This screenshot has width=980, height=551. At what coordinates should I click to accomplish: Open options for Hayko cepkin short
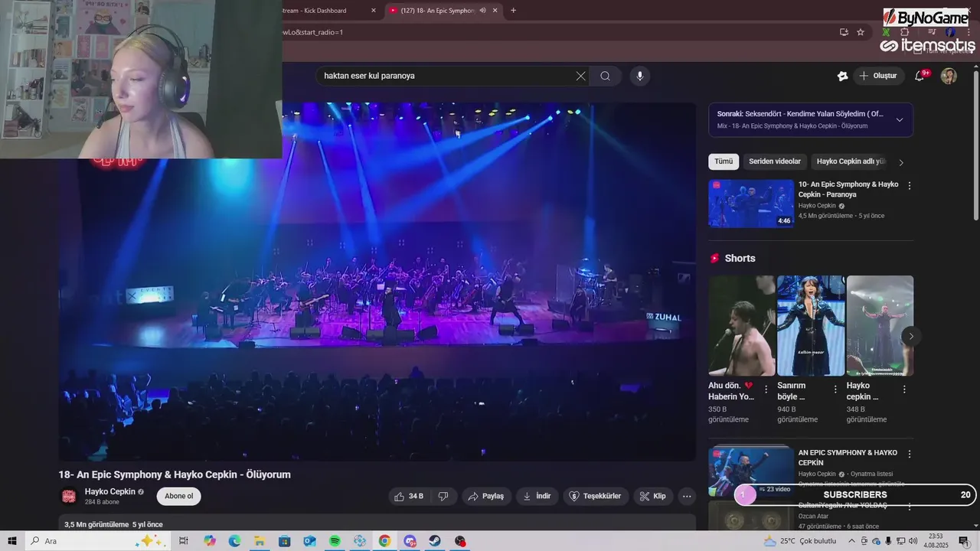coord(904,390)
